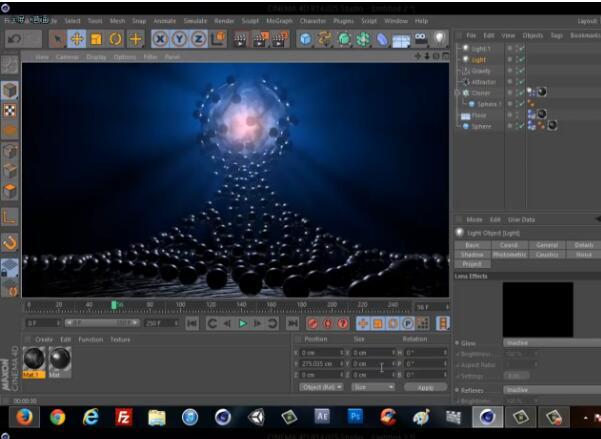Toggle the X axis lock
The width and height of the screenshot is (601, 439).
(160, 39)
